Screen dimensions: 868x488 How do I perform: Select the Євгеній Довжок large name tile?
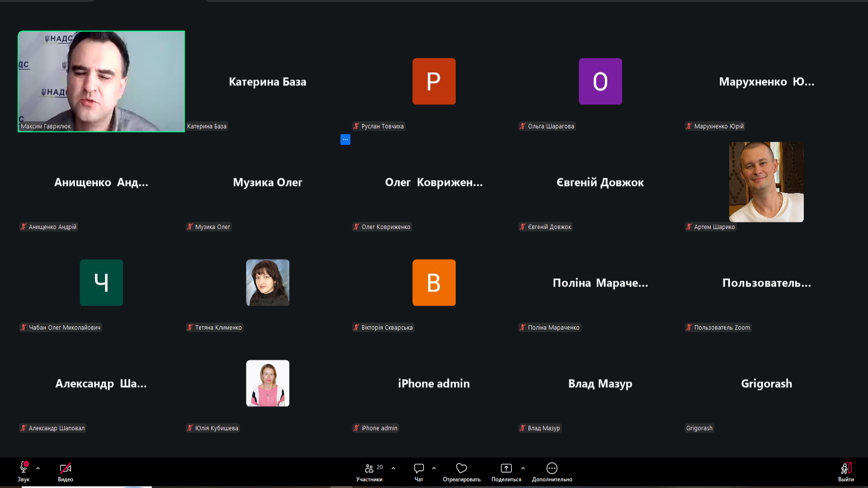click(x=600, y=183)
